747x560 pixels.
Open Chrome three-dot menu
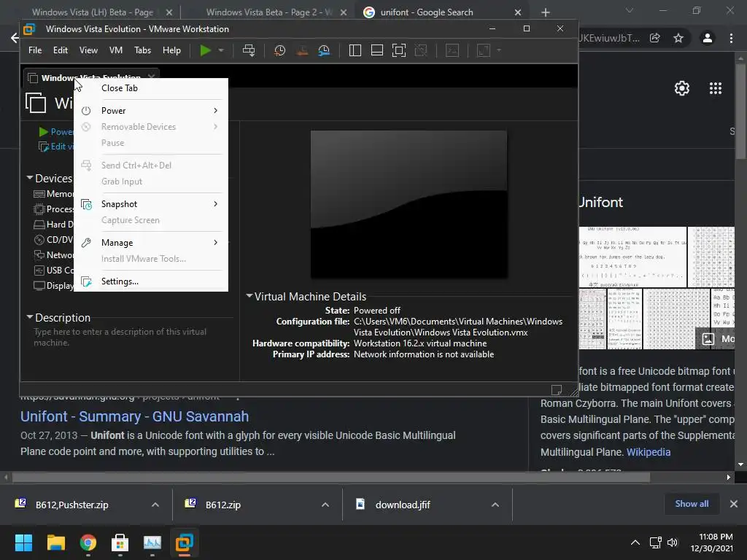pos(731,38)
